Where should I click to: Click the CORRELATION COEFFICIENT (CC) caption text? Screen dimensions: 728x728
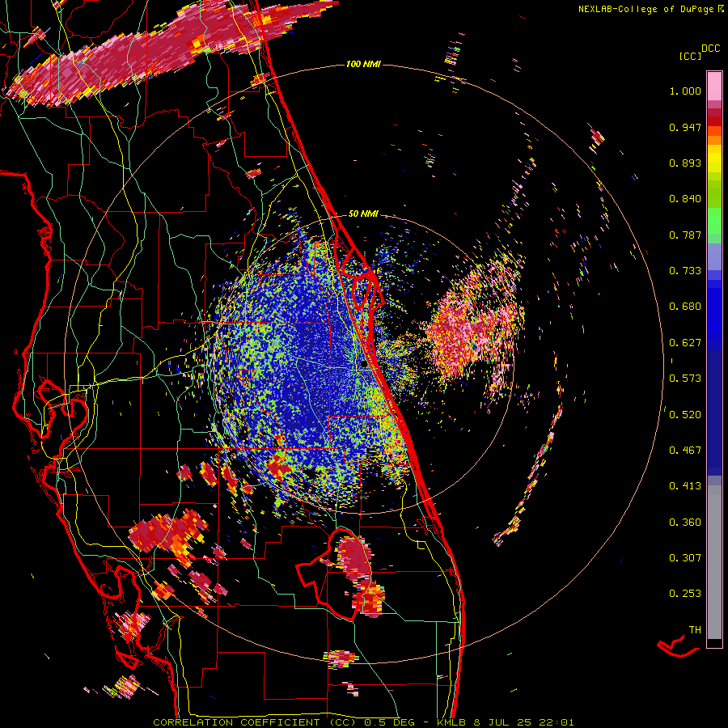click(x=255, y=722)
